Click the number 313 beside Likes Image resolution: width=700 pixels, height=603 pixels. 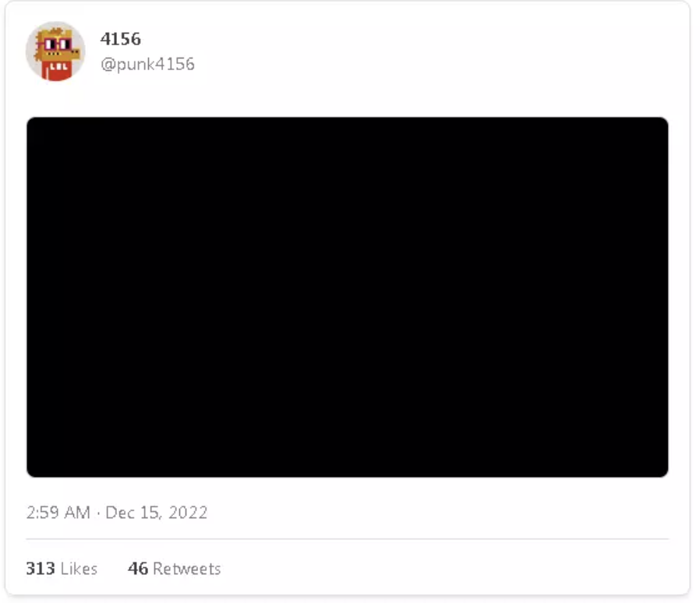tap(41, 569)
